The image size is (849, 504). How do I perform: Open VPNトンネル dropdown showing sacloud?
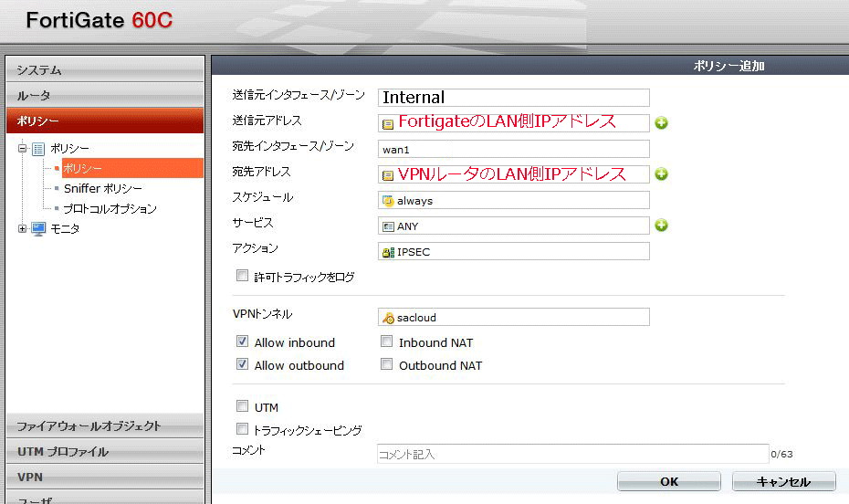coord(513,317)
